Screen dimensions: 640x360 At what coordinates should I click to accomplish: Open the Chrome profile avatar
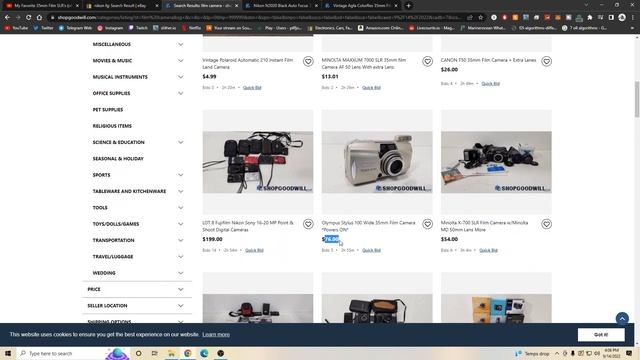[622, 18]
